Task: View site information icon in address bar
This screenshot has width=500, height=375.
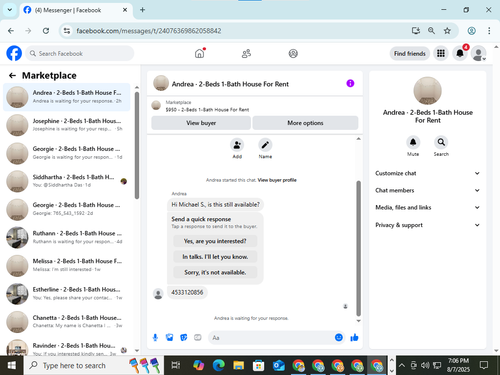Action: pyautogui.click(x=67, y=31)
